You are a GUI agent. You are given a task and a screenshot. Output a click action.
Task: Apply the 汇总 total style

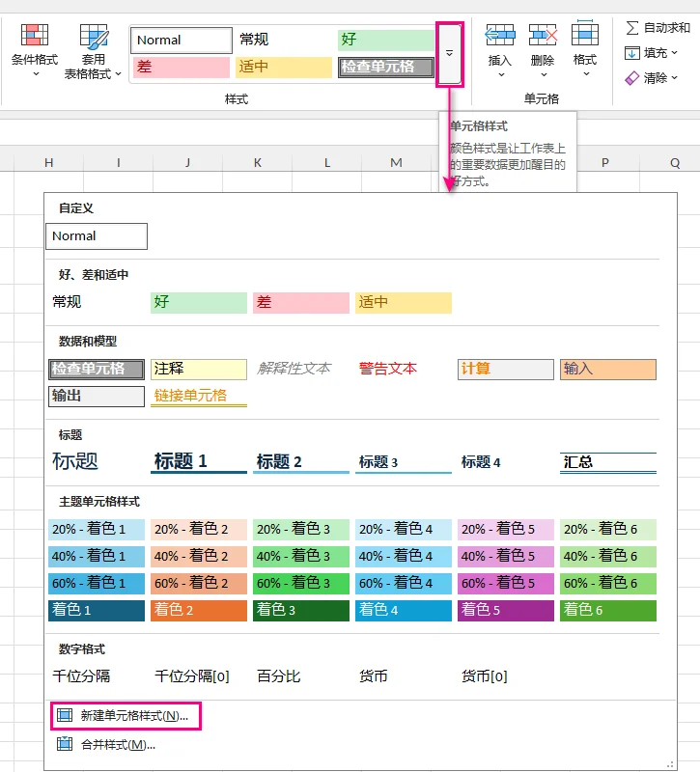point(608,462)
